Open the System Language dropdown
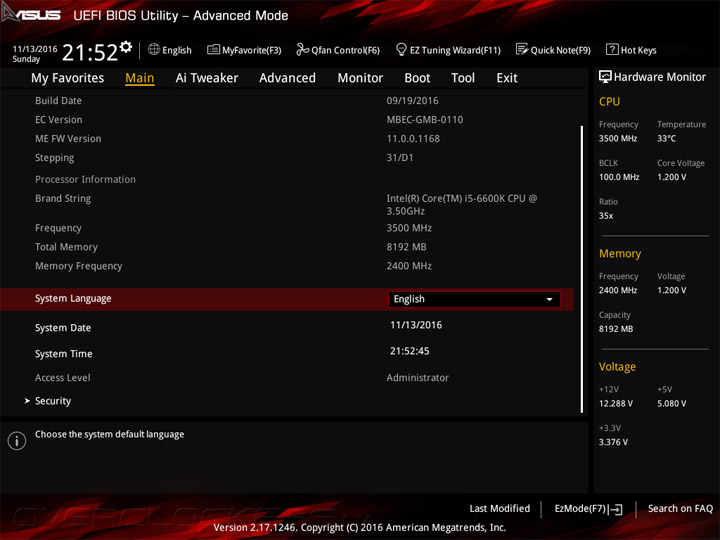This screenshot has width=720, height=540. (x=474, y=299)
